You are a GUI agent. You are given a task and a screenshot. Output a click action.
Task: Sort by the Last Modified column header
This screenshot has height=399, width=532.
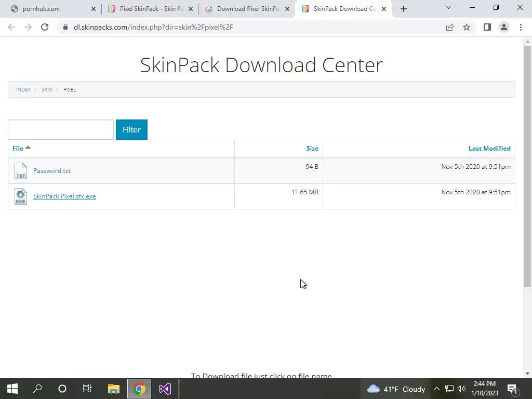(489, 148)
